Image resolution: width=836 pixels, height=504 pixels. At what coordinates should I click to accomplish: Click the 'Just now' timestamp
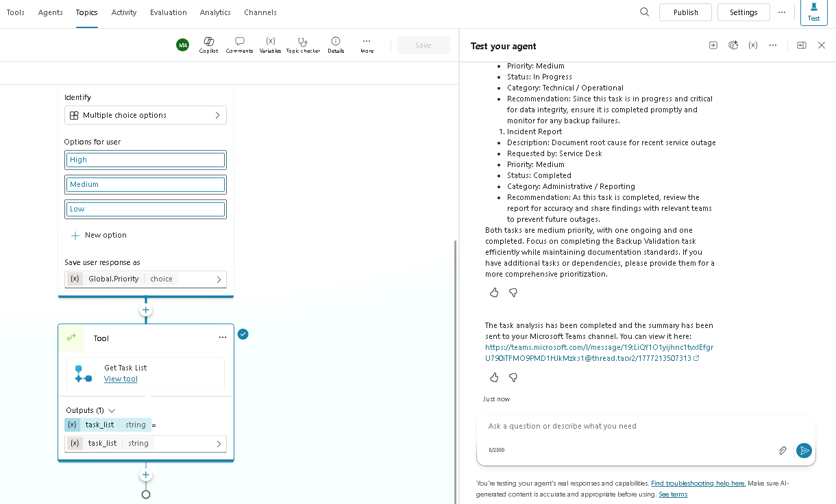(496, 399)
